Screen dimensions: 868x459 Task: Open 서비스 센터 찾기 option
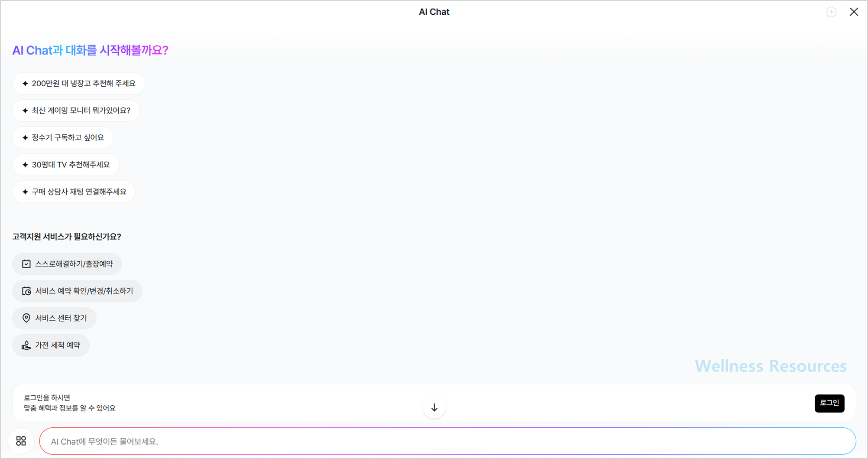tap(54, 318)
